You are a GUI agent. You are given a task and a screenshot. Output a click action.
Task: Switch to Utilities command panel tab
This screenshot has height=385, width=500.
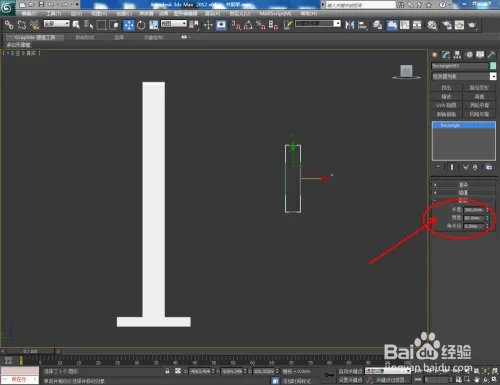[491, 55]
